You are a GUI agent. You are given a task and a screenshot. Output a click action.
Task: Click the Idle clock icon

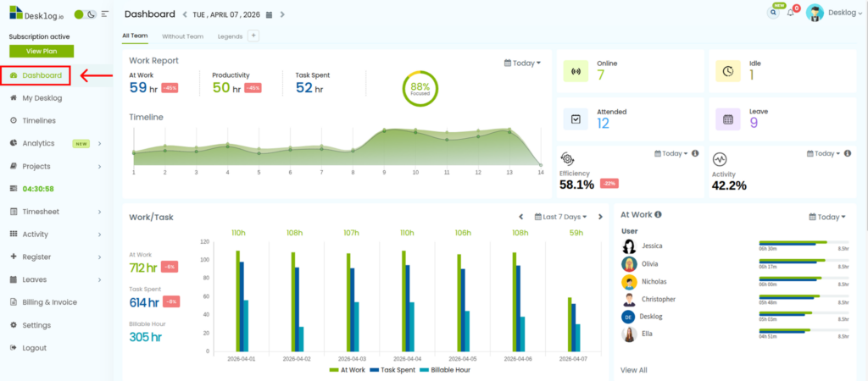[728, 70]
